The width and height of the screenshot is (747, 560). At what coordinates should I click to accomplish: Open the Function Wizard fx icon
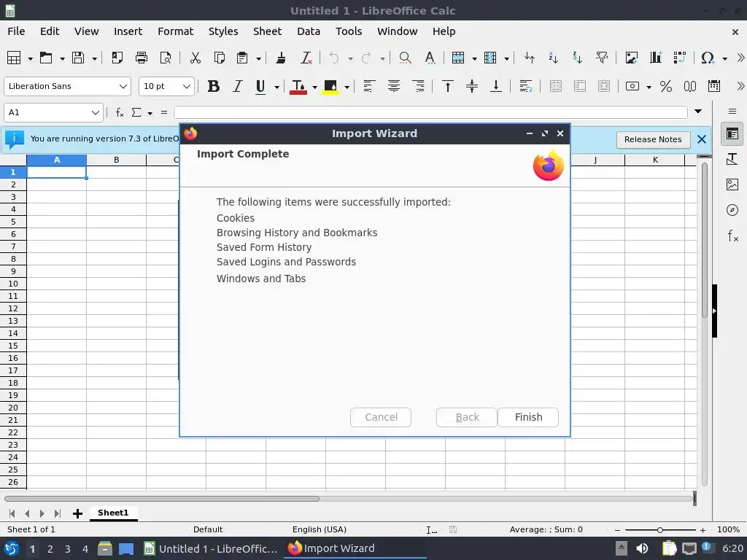(120, 113)
